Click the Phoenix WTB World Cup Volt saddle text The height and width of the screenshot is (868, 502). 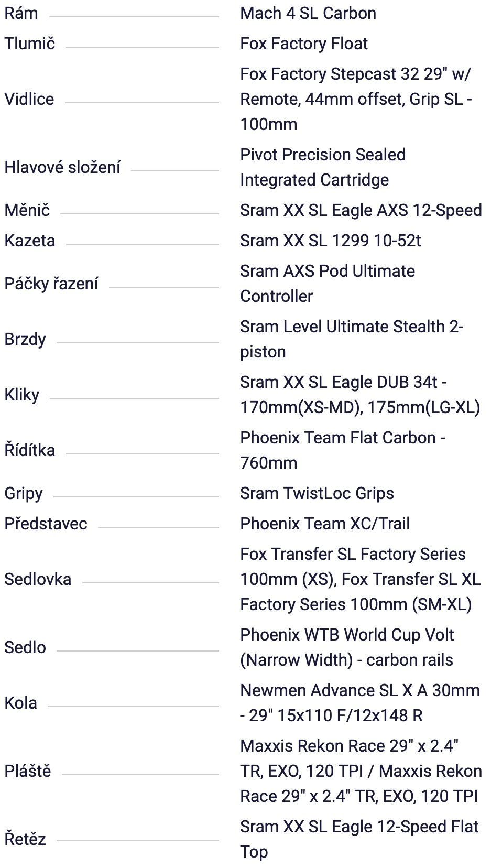(x=346, y=647)
